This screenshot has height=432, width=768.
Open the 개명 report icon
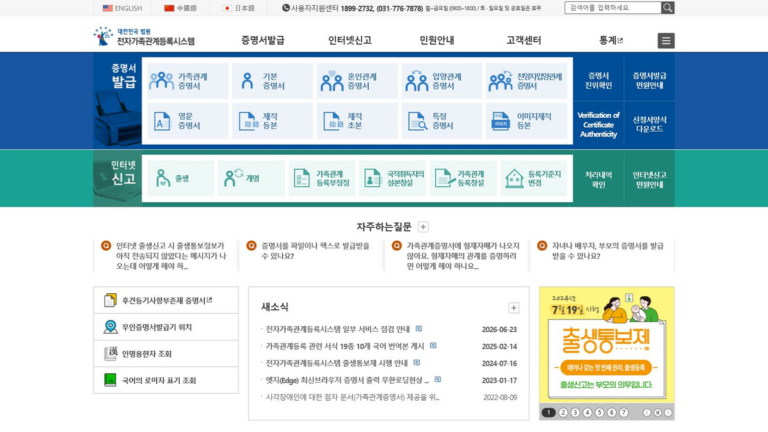coord(233,178)
